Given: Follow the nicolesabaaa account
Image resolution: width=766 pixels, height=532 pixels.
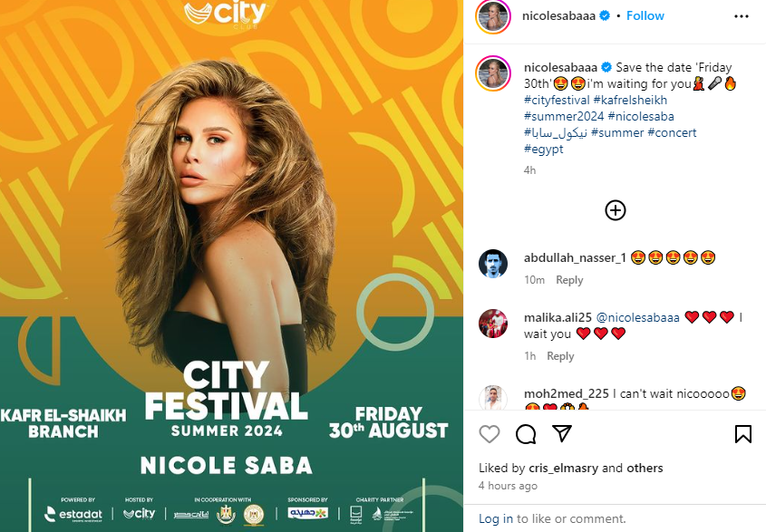Looking at the screenshot, I should click(645, 15).
